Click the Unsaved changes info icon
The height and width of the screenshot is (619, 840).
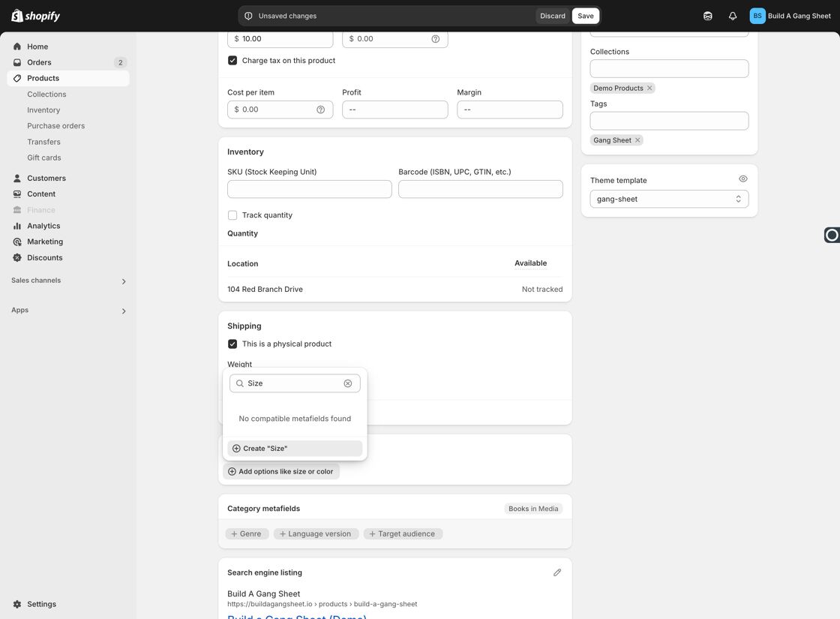point(248,16)
